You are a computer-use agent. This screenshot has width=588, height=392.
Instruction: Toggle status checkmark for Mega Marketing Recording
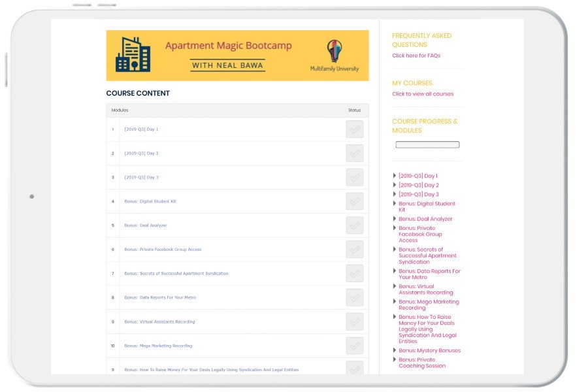[x=354, y=346]
